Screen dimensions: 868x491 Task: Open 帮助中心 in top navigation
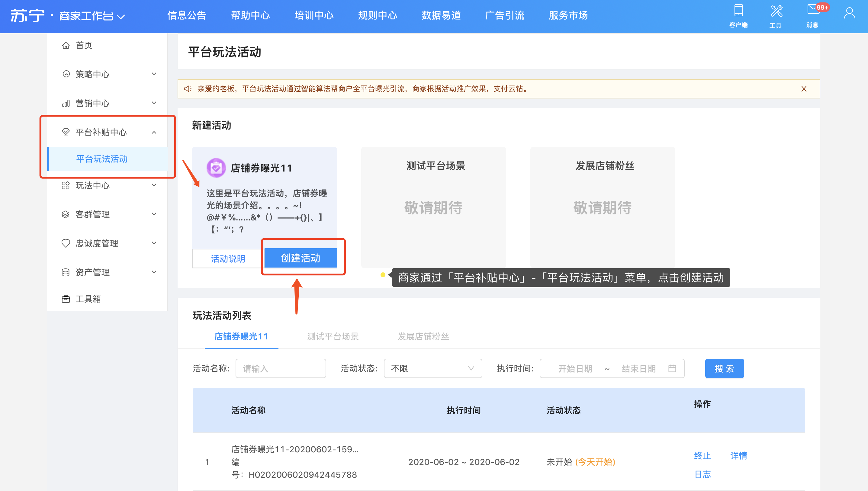[x=250, y=15]
